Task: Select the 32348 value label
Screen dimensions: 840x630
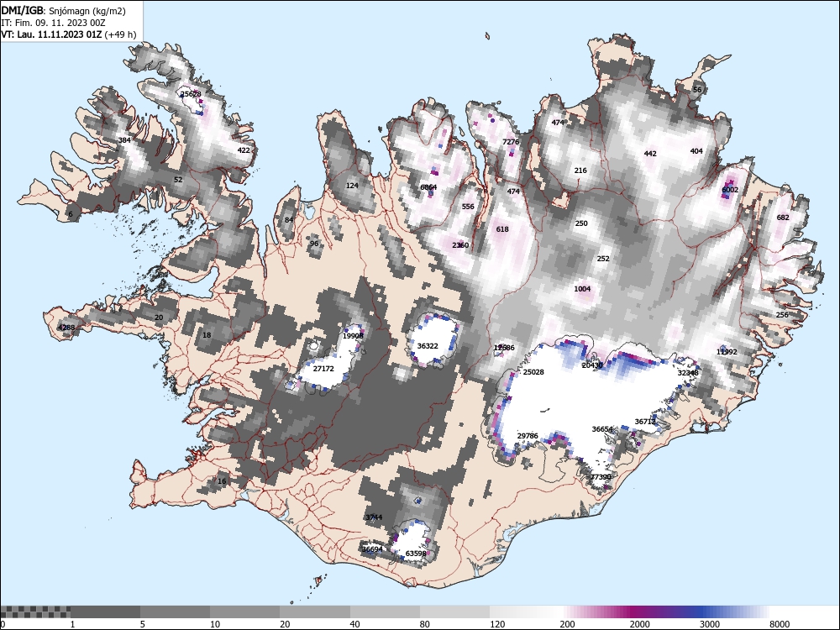Action: (x=689, y=372)
